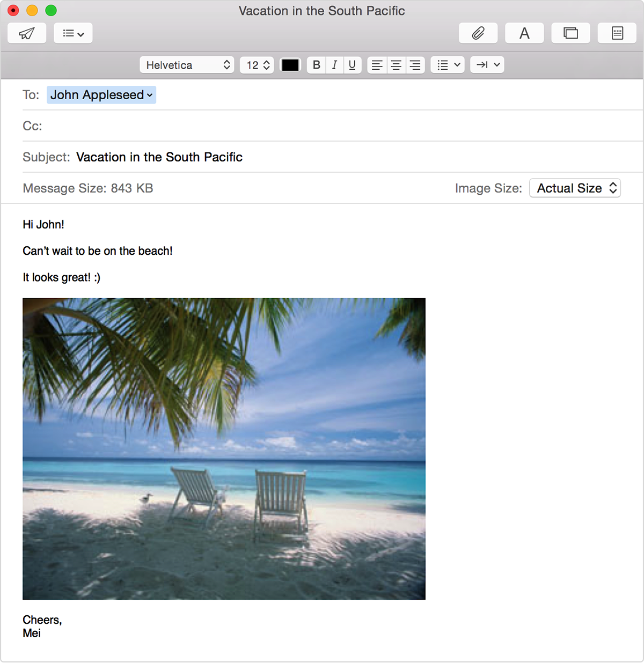The image size is (644, 663).
Task: Open the black text color swatch
Action: coord(290,65)
